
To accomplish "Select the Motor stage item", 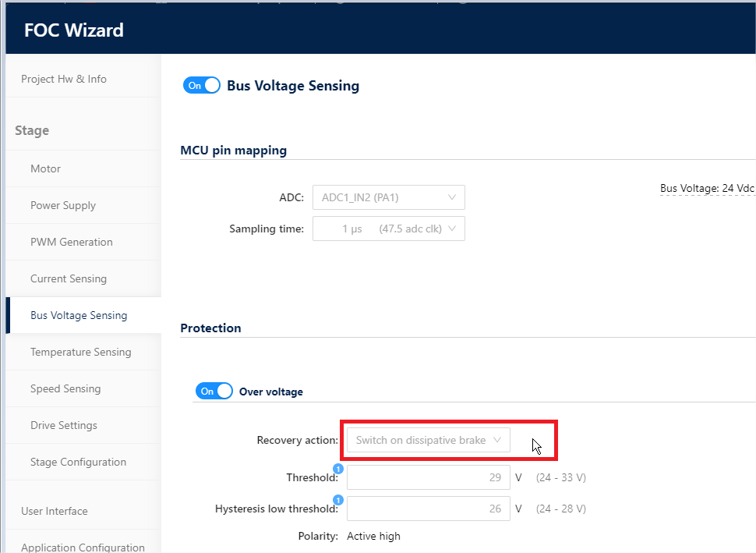I will click(45, 168).
